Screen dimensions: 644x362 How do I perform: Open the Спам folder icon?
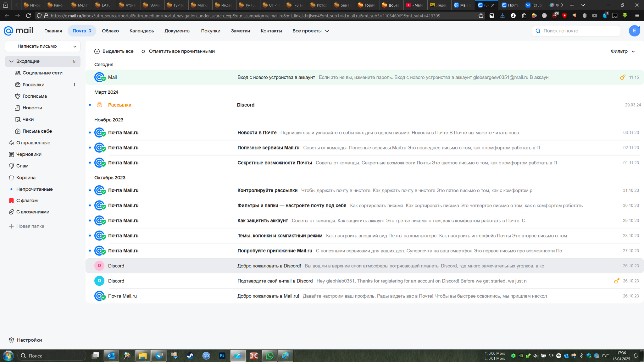(x=11, y=166)
